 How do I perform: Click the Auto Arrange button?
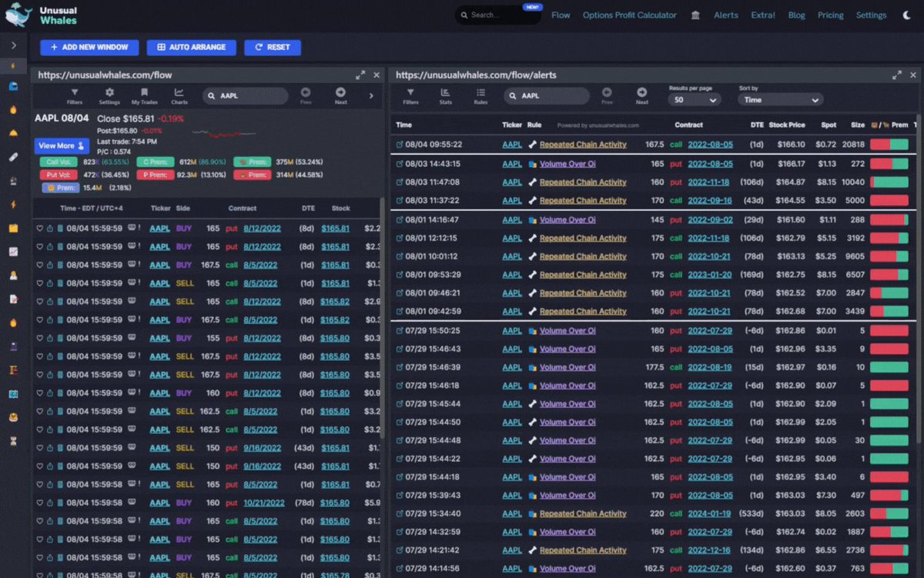coord(191,47)
